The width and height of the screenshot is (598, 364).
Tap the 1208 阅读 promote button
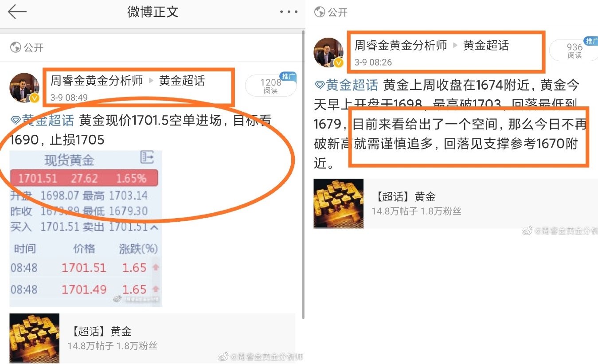pyautogui.click(x=271, y=85)
